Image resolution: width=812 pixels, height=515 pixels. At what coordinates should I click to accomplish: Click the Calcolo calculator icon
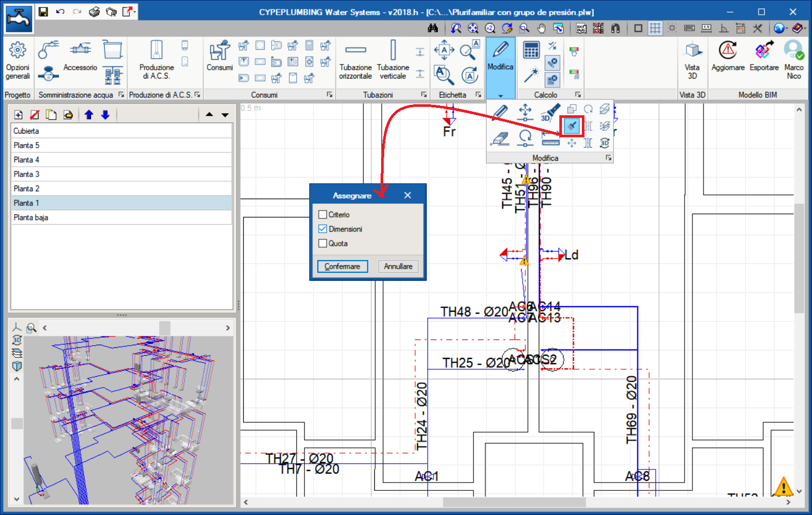coord(531,50)
